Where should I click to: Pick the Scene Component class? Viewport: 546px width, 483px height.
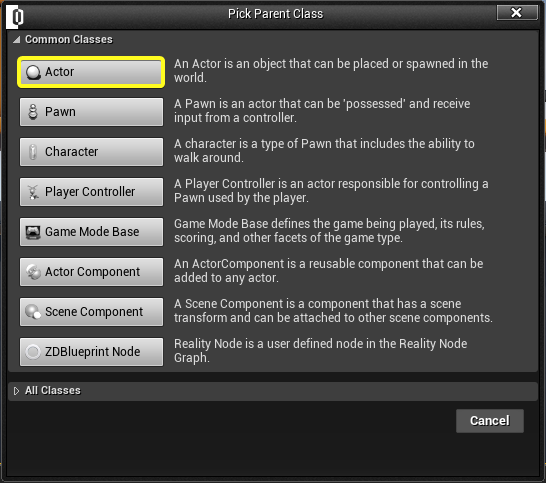(91, 312)
